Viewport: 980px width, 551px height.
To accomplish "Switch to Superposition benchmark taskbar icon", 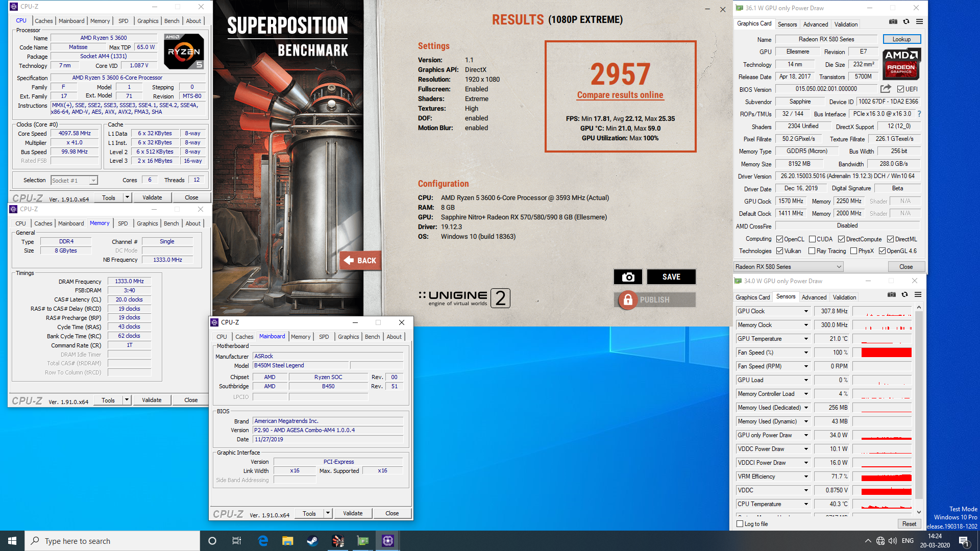I will pyautogui.click(x=338, y=541).
